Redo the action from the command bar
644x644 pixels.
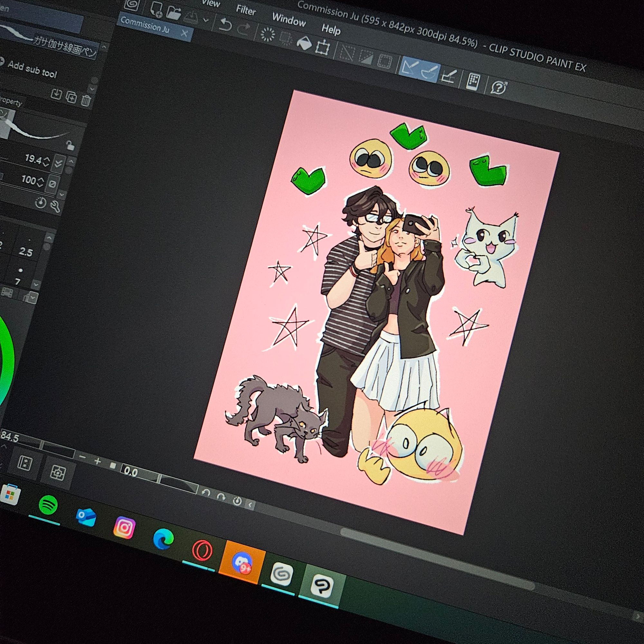coord(243,29)
